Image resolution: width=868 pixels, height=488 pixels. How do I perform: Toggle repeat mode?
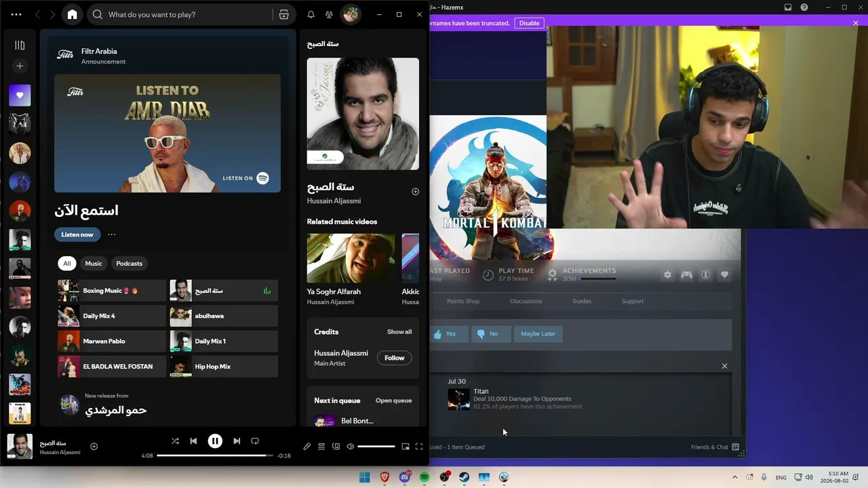coord(255,441)
